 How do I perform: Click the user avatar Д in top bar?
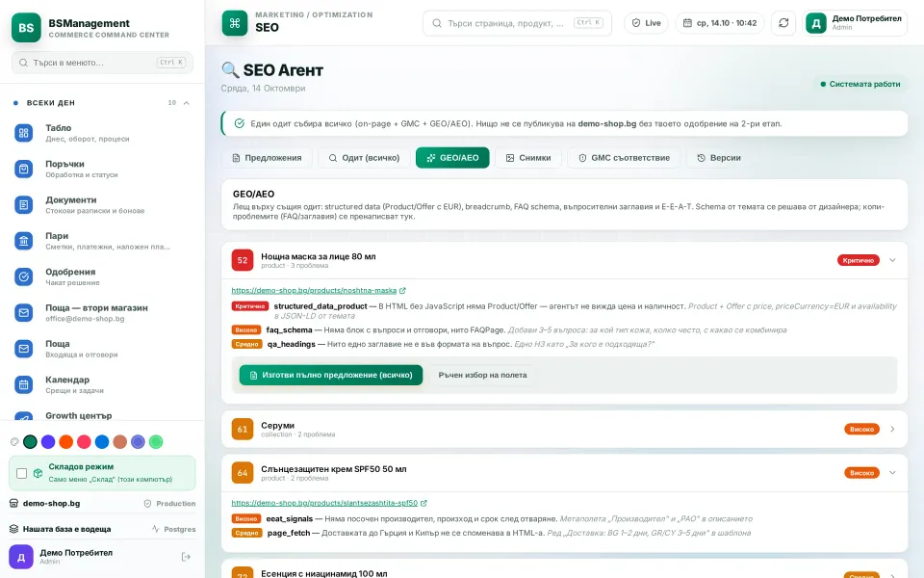pos(816,23)
